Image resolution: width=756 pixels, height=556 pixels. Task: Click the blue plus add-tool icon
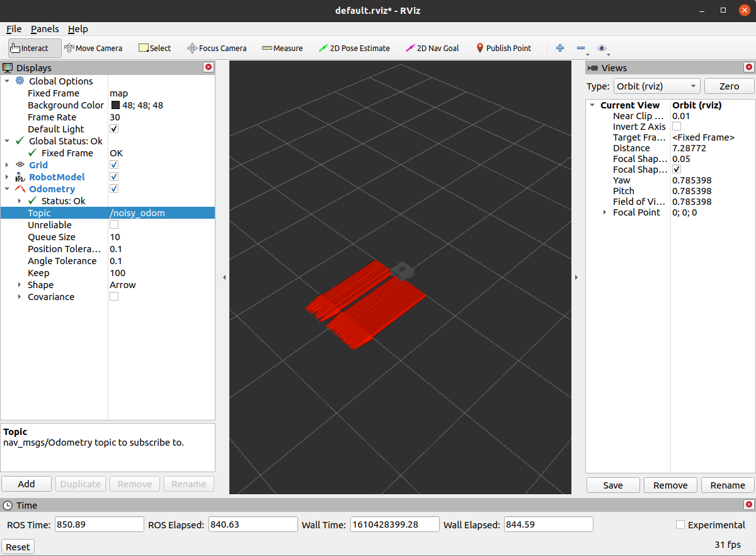pyautogui.click(x=560, y=48)
